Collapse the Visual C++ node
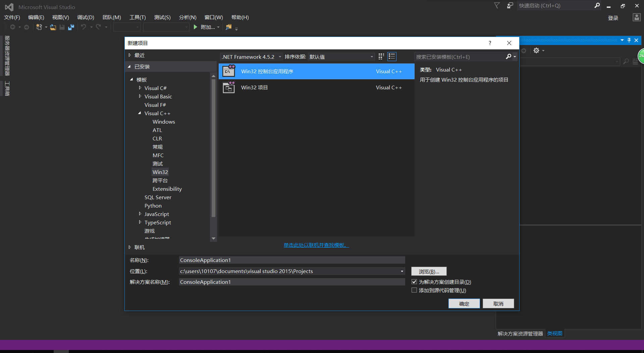 (x=140, y=113)
